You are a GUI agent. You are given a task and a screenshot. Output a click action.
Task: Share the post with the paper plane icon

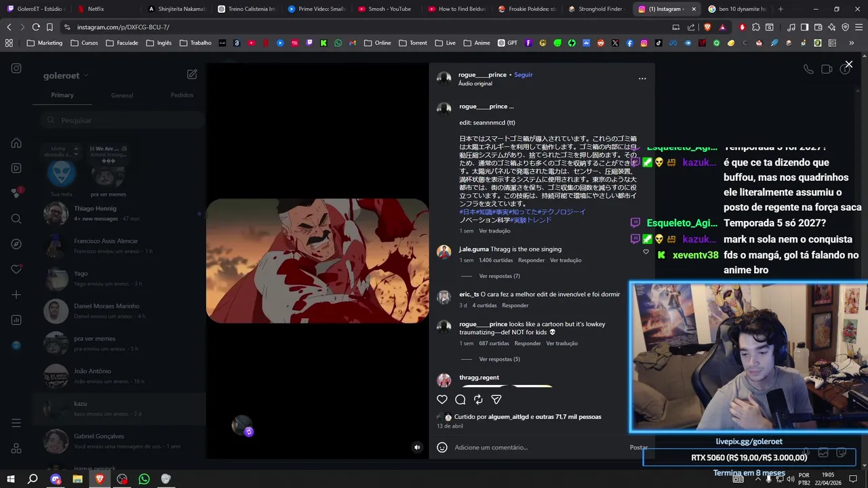click(496, 400)
